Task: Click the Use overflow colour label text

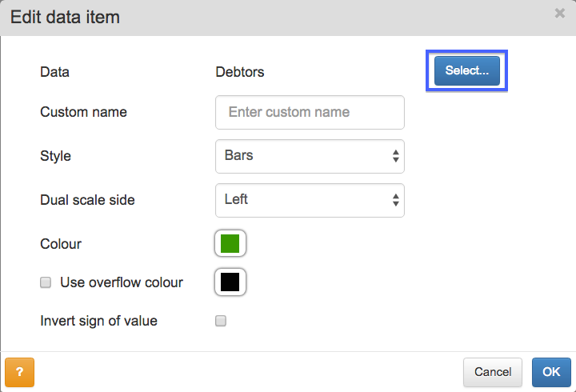Action: pyautogui.click(x=122, y=282)
